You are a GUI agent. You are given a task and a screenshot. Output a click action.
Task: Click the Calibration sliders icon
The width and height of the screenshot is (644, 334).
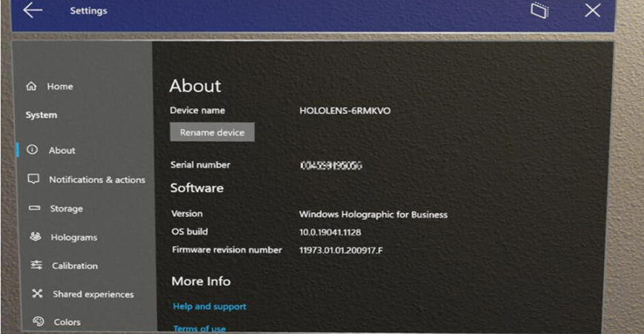(36, 265)
